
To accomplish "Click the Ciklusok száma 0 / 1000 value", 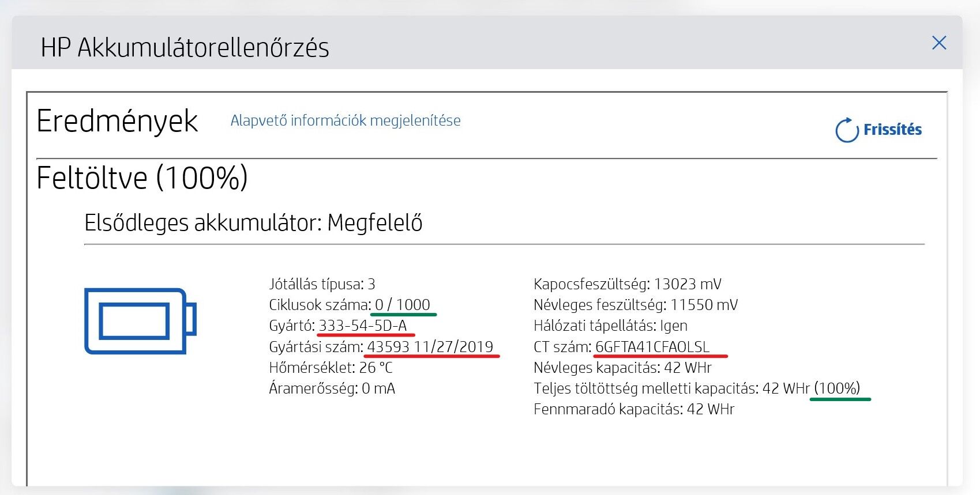I will (x=403, y=304).
